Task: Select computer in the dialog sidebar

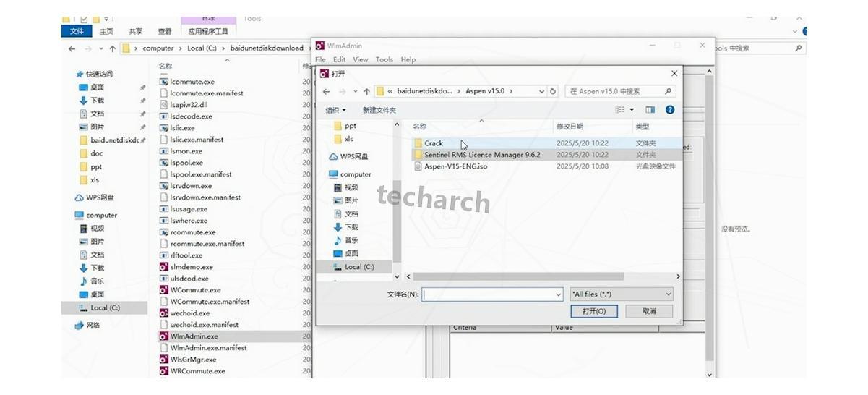Action: (350, 174)
